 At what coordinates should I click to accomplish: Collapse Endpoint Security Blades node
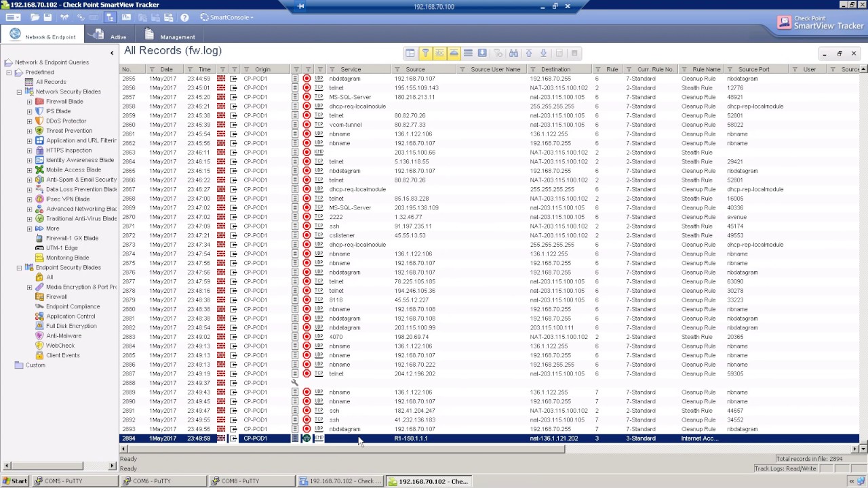pyautogui.click(x=19, y=268)
